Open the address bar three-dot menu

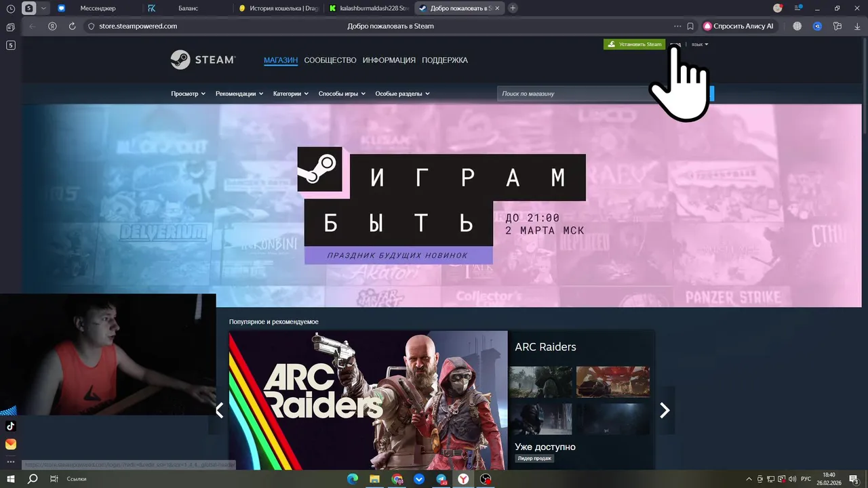click(x=677, y=26)
